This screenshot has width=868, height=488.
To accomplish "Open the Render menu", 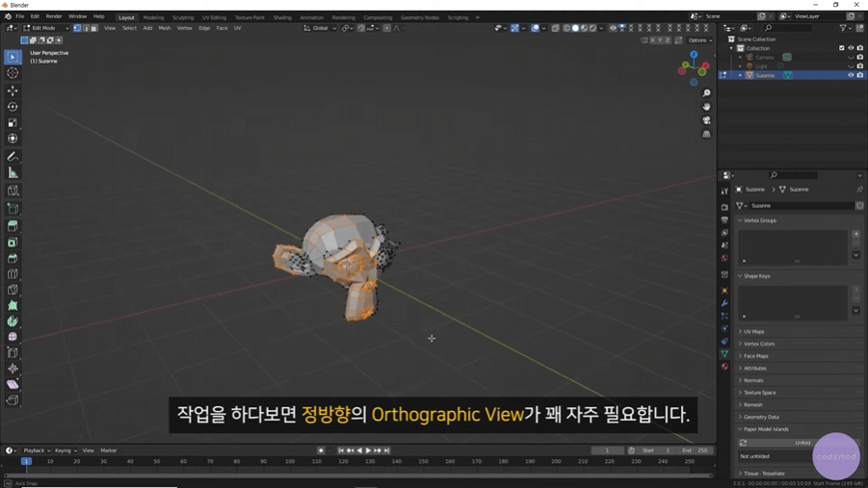I will (54, 16).
